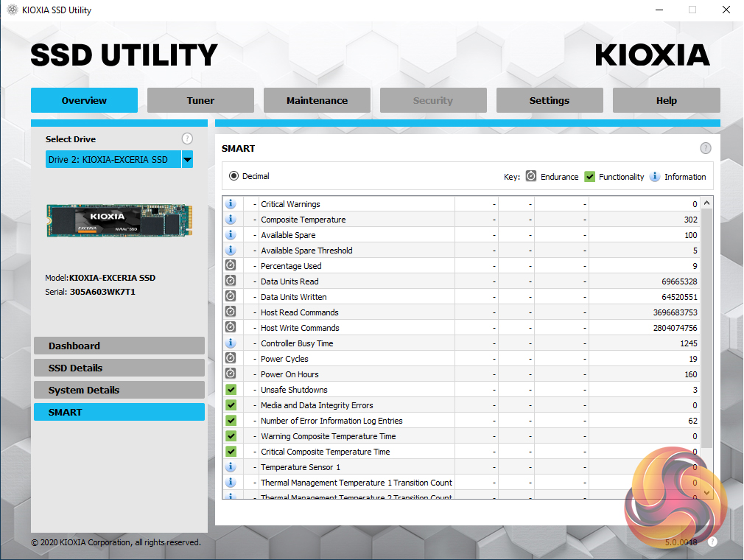
Task: Click the green check beside Warning Composite Temperature Time
Action: 231,435
